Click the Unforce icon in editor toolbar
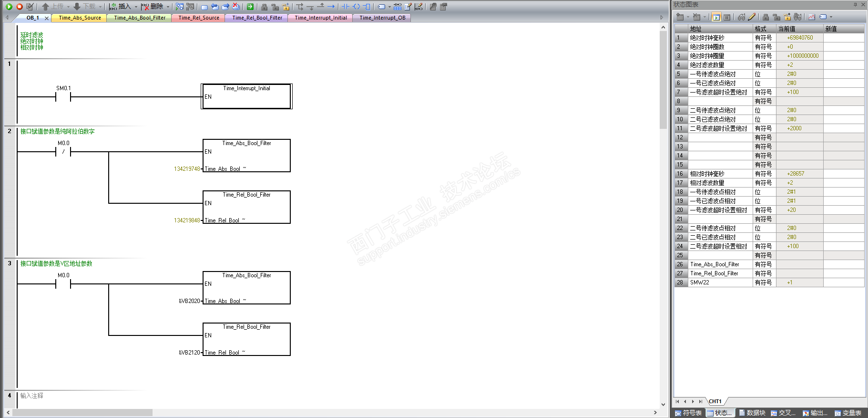Image resolution: width=868 pixels, height=418 pixels. (275, 7)
